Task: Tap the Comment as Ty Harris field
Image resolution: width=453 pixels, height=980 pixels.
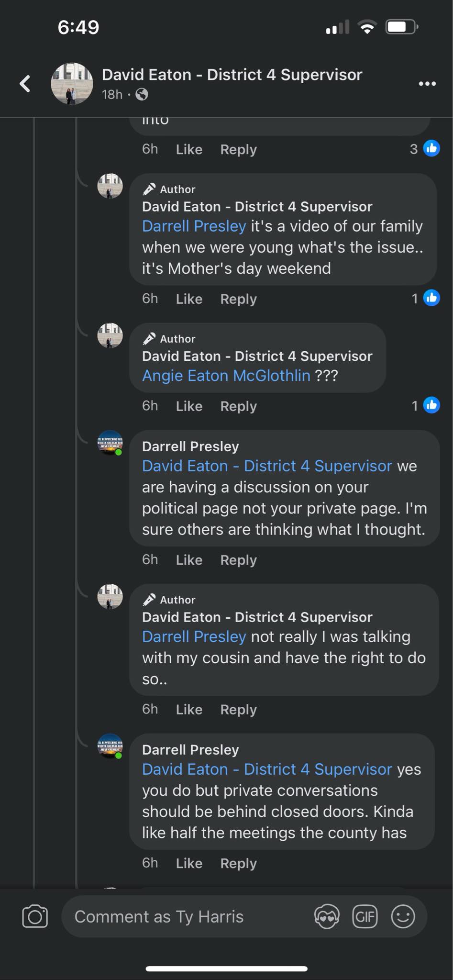Action: [x=187, y=916]
